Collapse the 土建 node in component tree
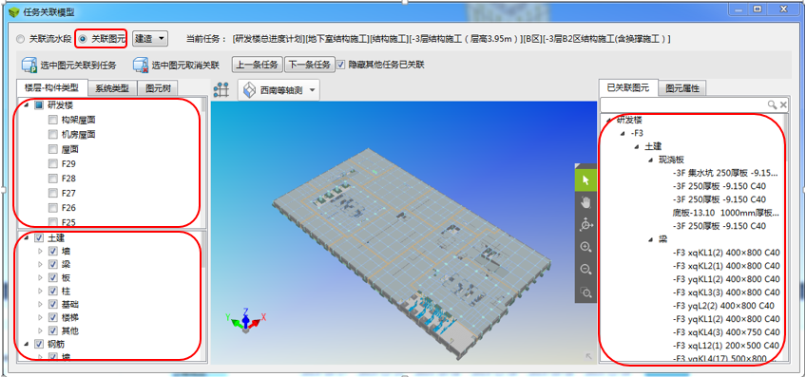 (26, 238)
